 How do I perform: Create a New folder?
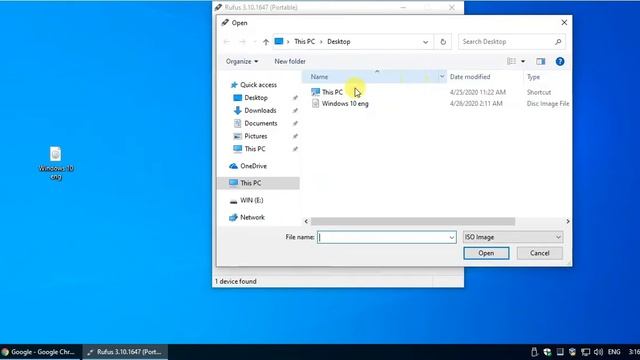290,61
